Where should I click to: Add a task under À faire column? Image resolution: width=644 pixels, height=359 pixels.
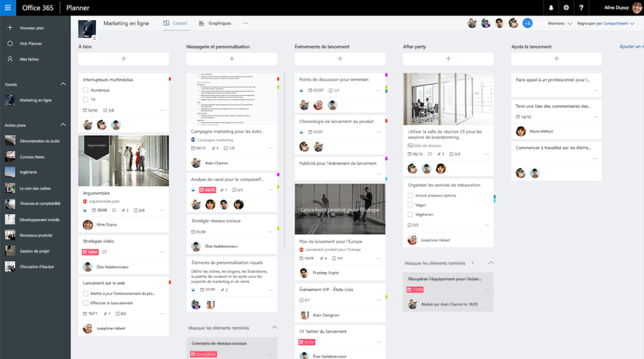pos(124,58)
